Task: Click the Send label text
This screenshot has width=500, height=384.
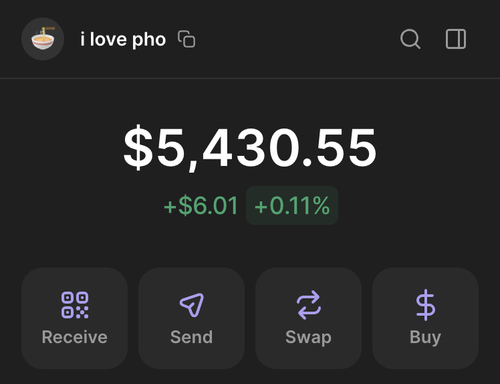Action: 192,337
